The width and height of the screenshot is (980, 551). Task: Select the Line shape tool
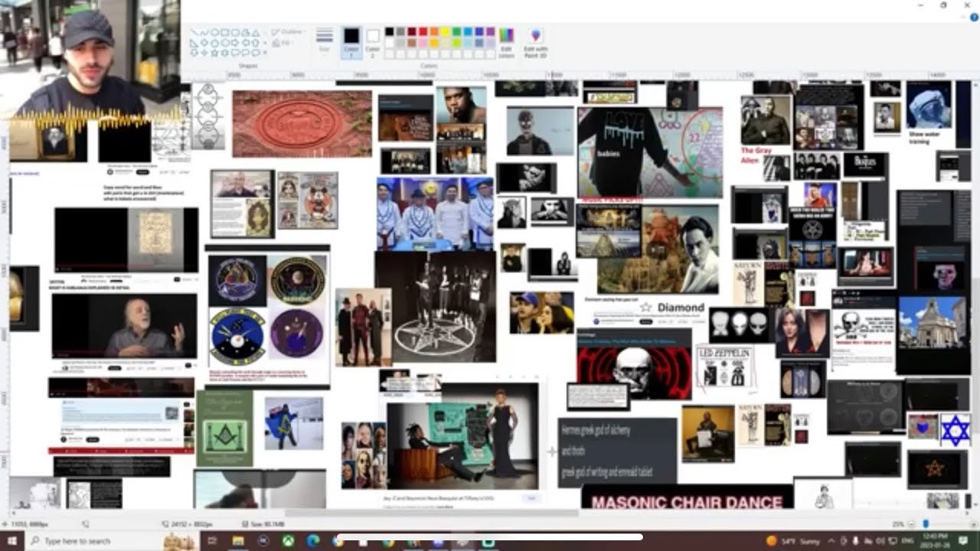[x=194, y=33]
